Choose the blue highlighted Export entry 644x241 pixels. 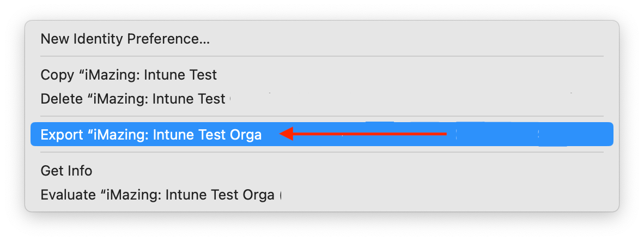(x=151, y=135)
